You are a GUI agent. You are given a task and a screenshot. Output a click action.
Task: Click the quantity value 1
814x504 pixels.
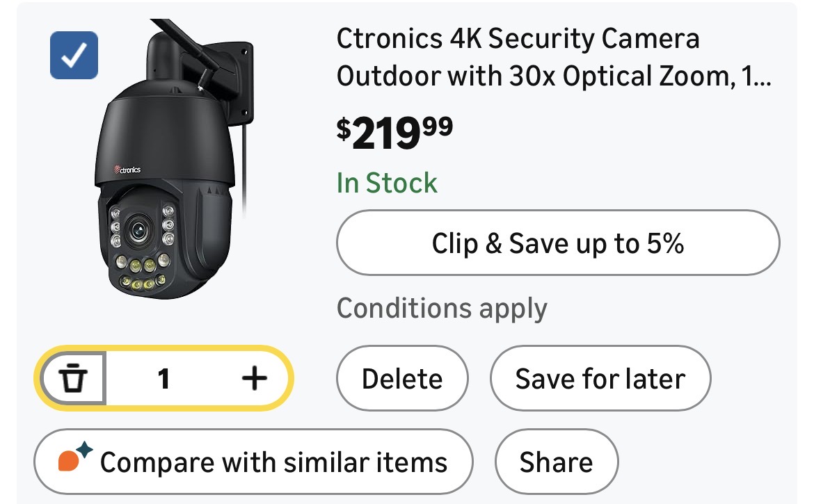pos(163,379)
